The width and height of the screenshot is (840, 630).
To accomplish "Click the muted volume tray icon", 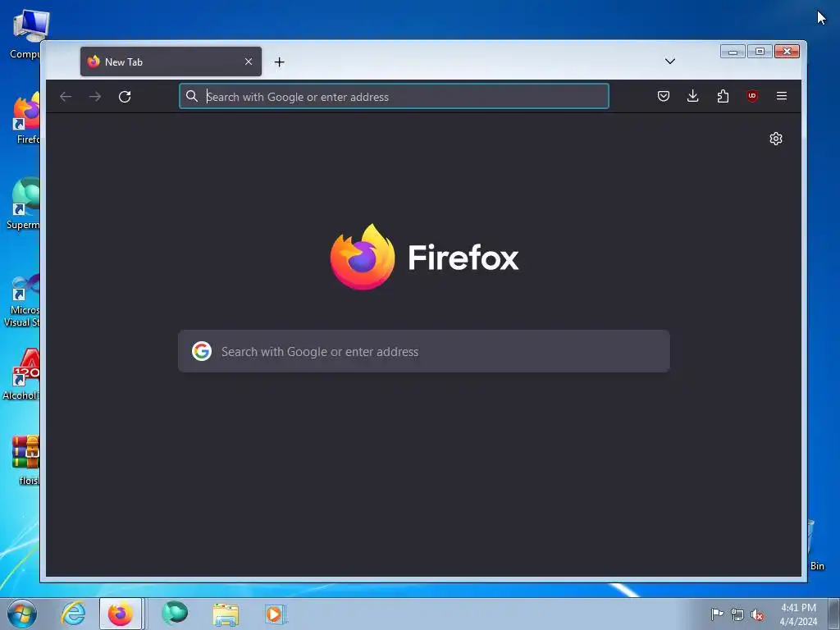I will (757, 614).
